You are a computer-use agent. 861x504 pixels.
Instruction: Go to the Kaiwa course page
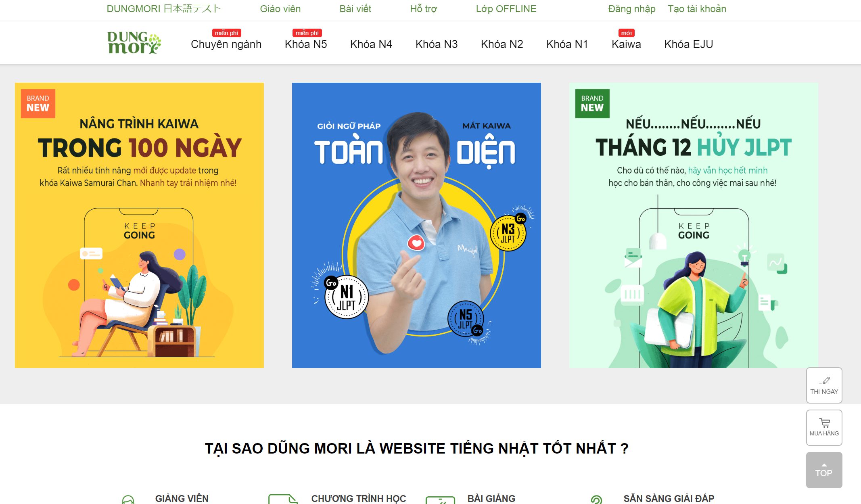(x=626, y=44)
